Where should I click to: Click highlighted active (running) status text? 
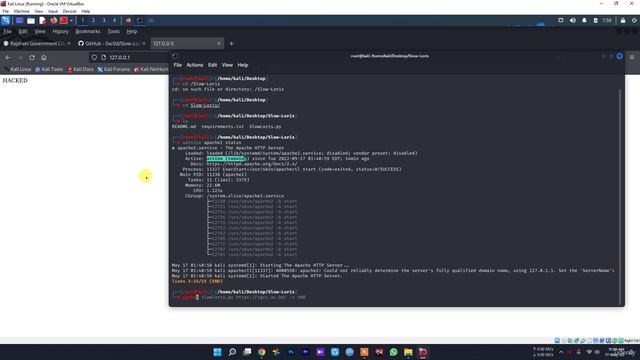pos(227,158)
